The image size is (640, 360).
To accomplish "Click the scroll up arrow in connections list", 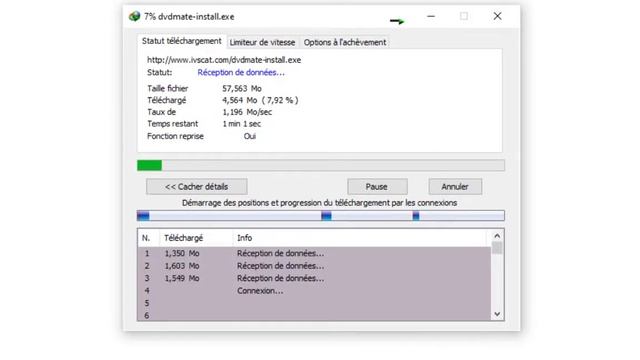I will (497, 236).
